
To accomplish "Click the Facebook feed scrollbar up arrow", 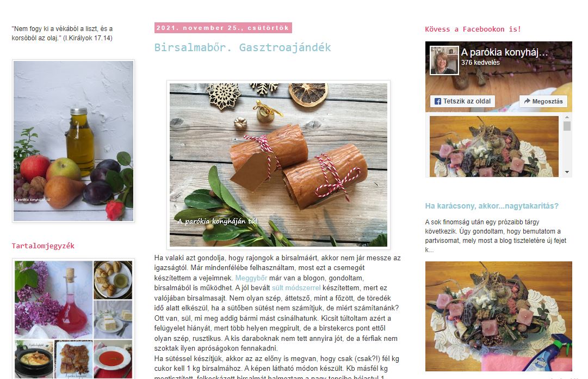I will [x=567, y=118].
